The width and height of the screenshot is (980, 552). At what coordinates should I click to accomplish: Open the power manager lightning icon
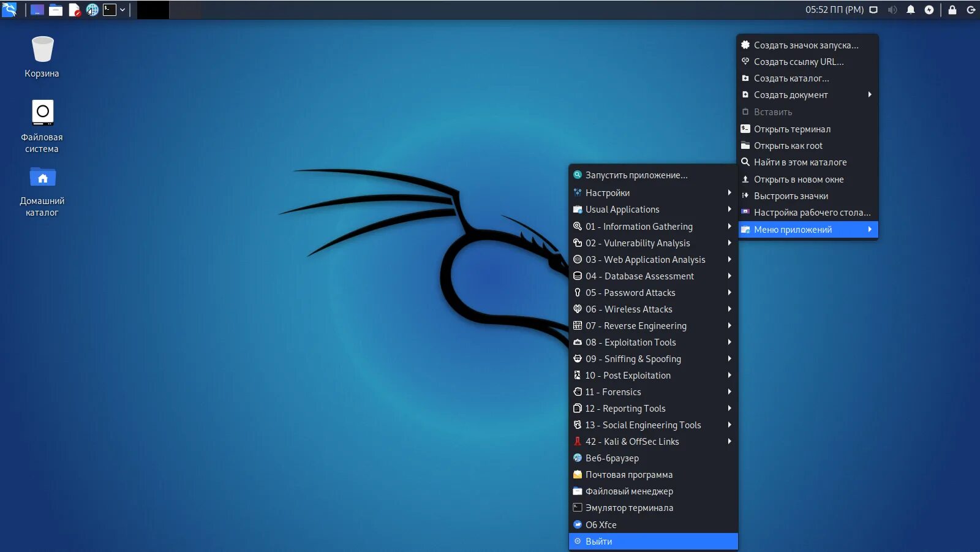[929, 10]
